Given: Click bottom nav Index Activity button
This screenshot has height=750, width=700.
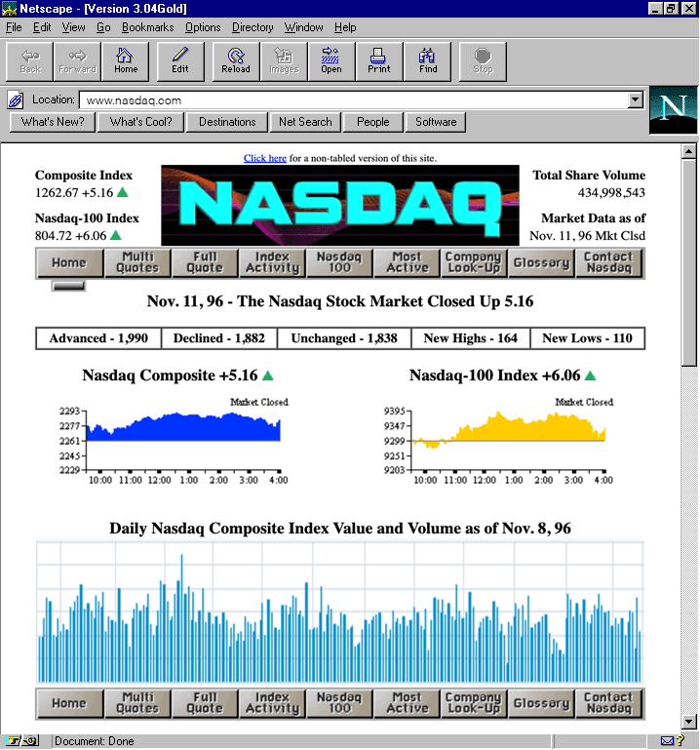Looking at the screenshot, I should (x=272, y=703).
